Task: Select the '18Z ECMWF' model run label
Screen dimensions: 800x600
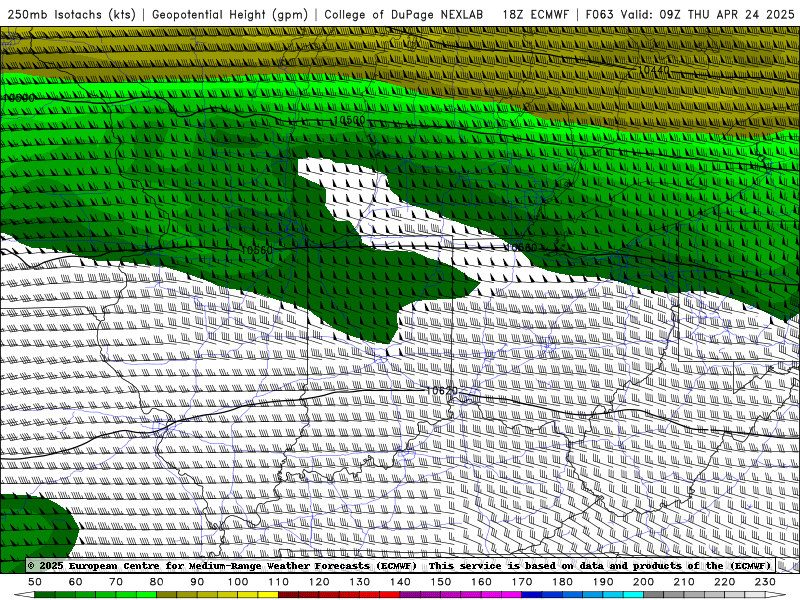Action: click(535, 14)
